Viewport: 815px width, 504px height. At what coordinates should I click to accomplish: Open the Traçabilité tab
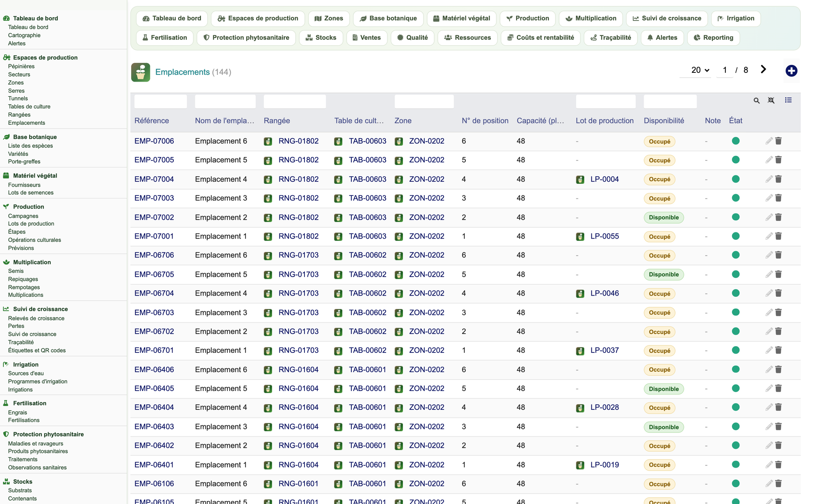click(x=611, y=38)
